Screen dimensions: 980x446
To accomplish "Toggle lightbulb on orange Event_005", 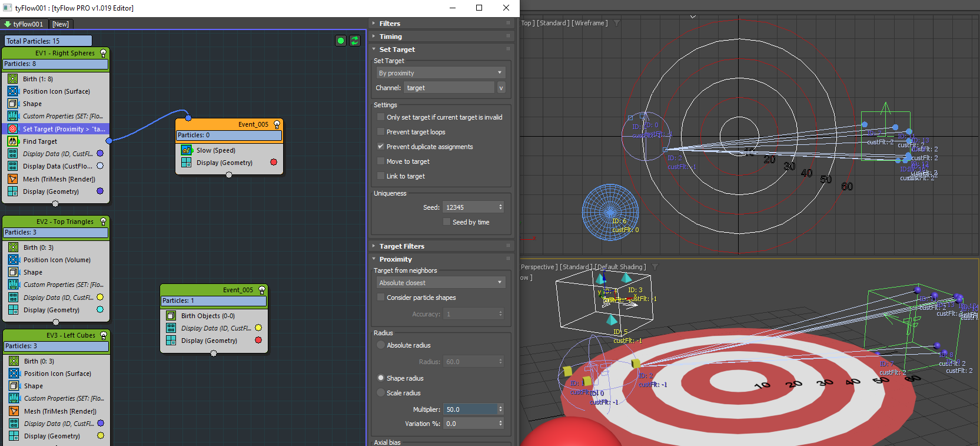I will click(277, 124).
